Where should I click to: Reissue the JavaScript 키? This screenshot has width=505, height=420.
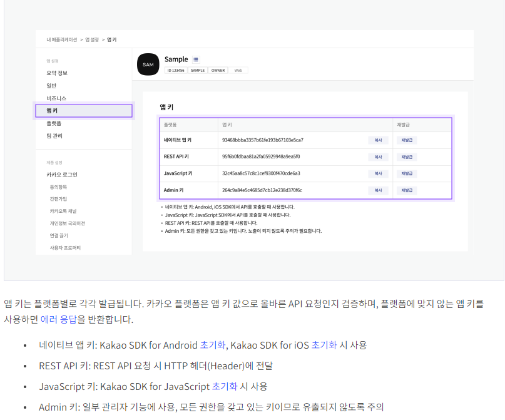coord(407,173)
